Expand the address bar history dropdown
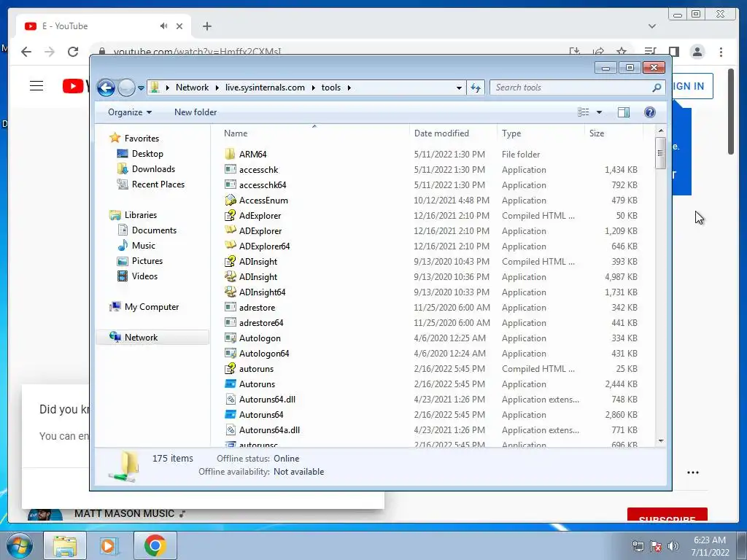 point(459,87)
